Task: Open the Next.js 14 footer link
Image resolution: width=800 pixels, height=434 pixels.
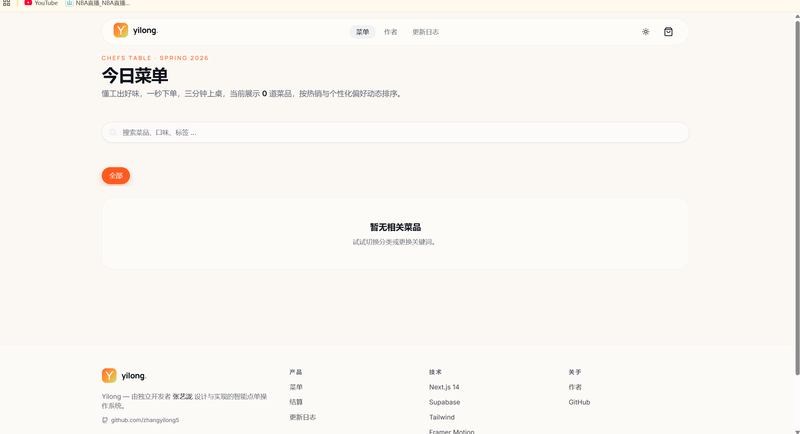Action: 444,387
